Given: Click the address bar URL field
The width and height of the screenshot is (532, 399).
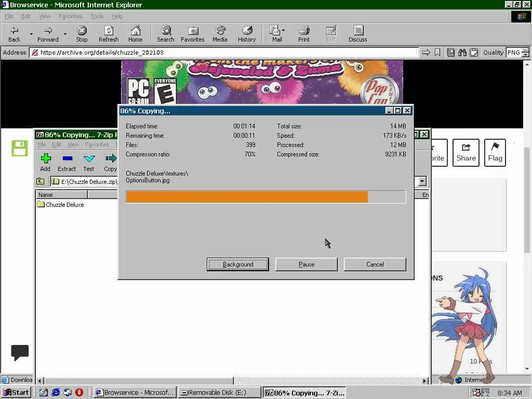Looking at the screenshot, I should 224,52.
